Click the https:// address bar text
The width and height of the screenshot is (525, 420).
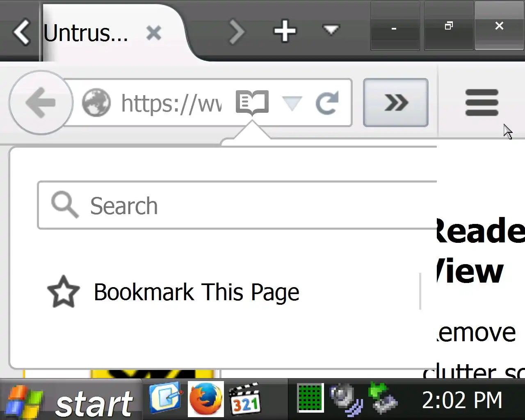point(171,103)
